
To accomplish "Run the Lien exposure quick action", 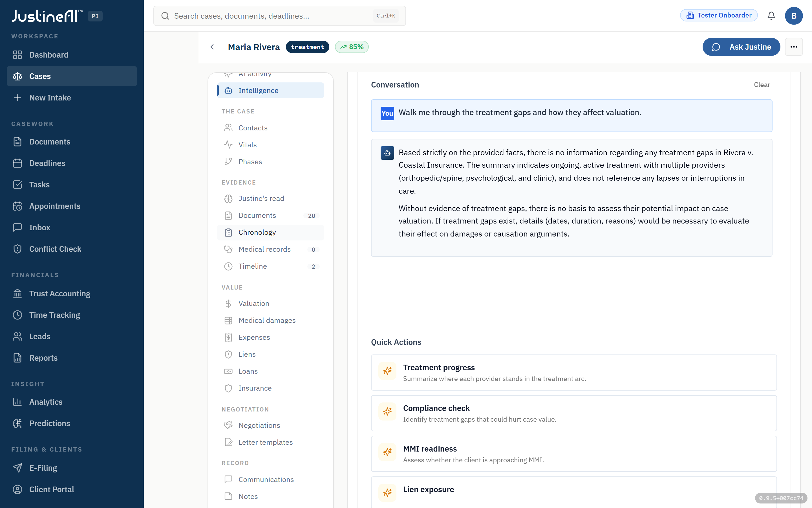I will pos(573,492).
